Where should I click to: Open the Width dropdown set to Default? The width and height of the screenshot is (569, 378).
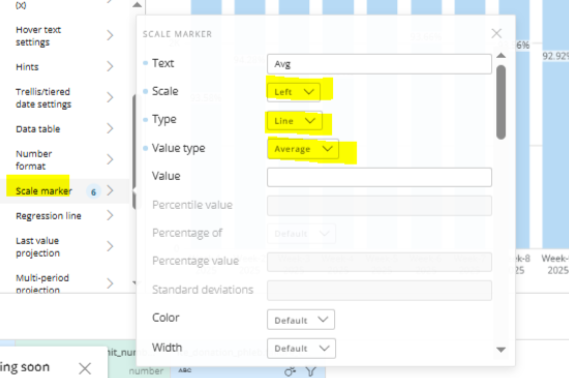point(301,348)
